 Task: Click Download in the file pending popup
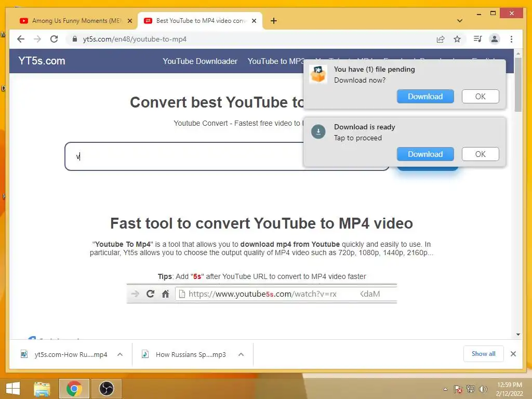425,96
